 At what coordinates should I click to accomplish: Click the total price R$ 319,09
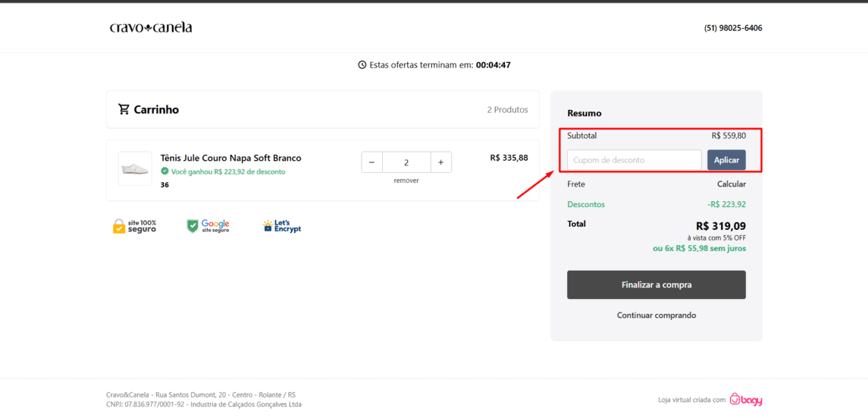721,225
